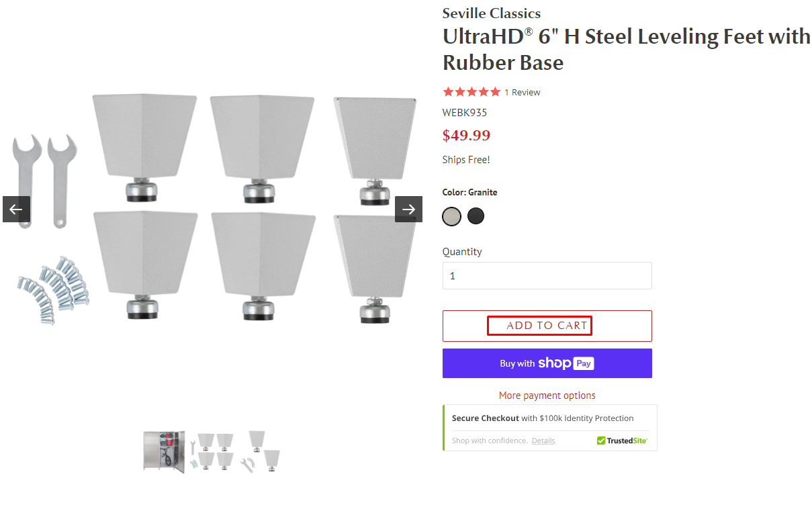Go to the previous product image

click(x=16, y=209)
